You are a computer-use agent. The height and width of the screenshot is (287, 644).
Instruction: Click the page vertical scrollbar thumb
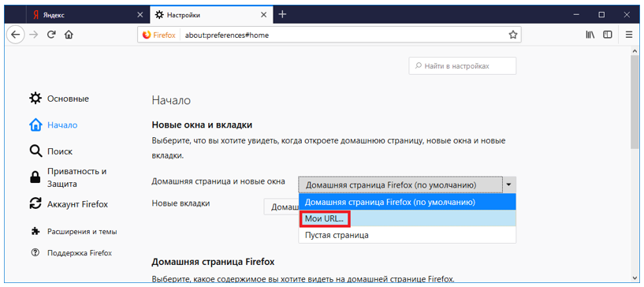635,101
